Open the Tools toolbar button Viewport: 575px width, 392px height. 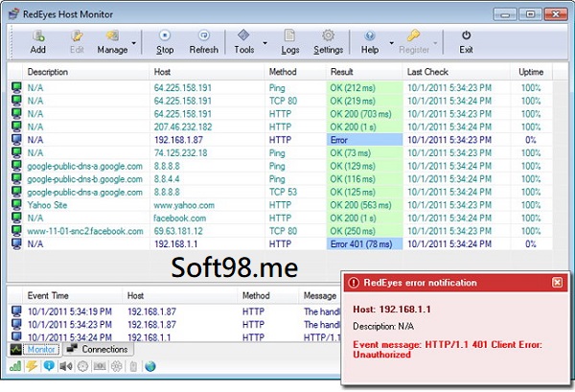(243, 42)
